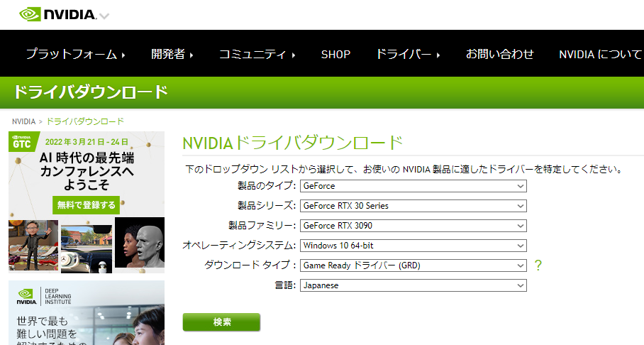Open the 開発者 menu

click(172, 54)
